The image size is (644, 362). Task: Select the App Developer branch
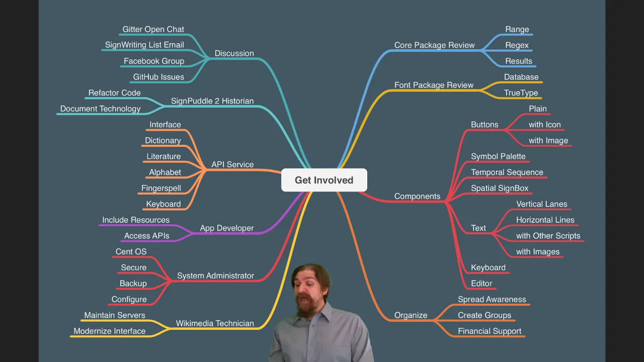pos(227,228)
